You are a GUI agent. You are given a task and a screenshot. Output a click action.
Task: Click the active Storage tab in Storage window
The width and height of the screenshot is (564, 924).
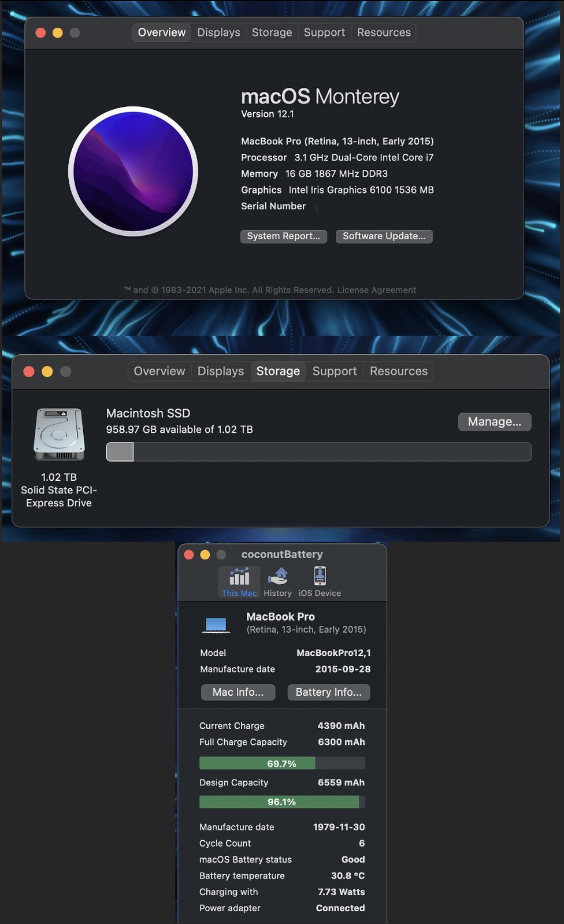coord(278,371)
